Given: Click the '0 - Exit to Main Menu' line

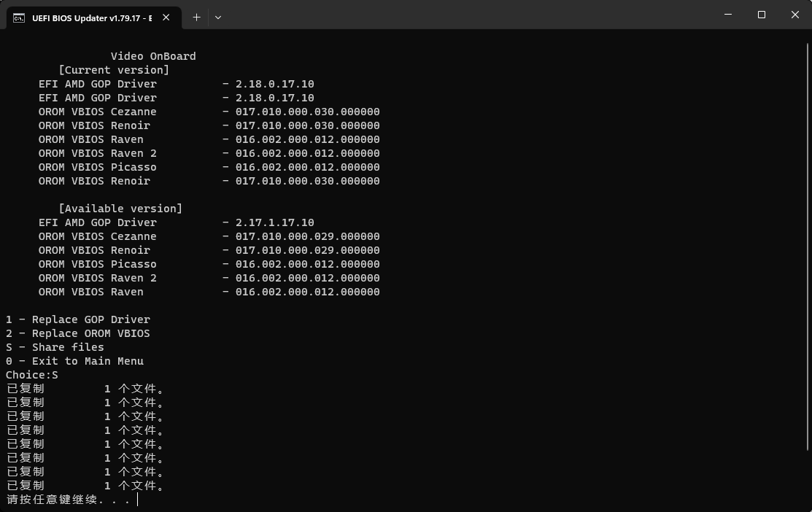Looking at the screenshot, I should tap(75, 360).
